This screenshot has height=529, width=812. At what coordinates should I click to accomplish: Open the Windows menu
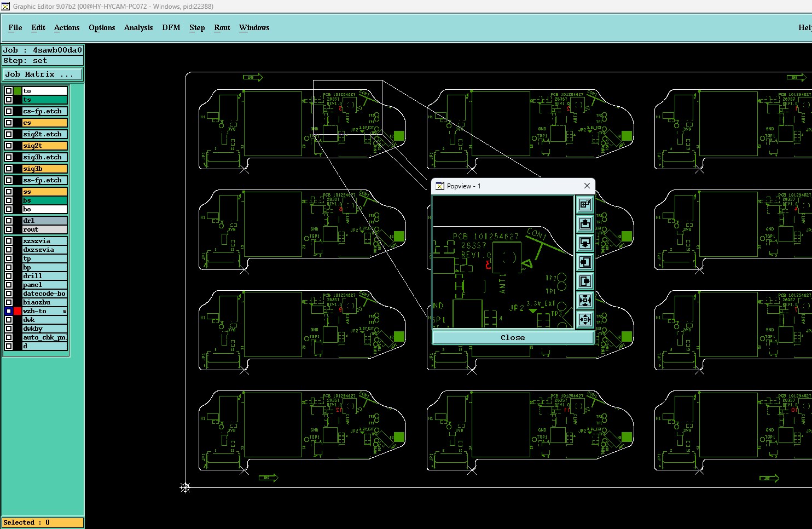(x=254, y=27)
